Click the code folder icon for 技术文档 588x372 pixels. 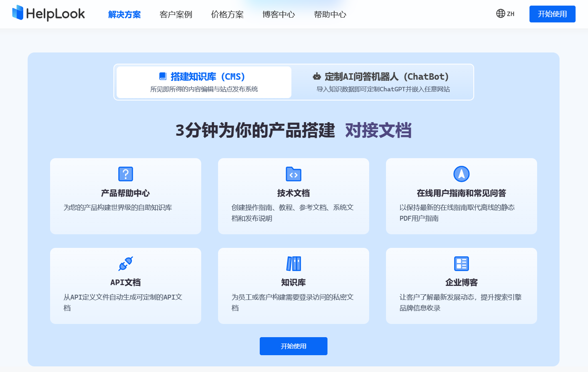tap(293, 174)
